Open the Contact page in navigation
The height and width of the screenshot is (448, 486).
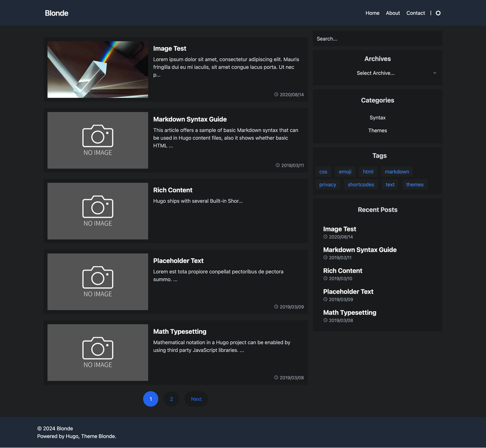(416, 13)
